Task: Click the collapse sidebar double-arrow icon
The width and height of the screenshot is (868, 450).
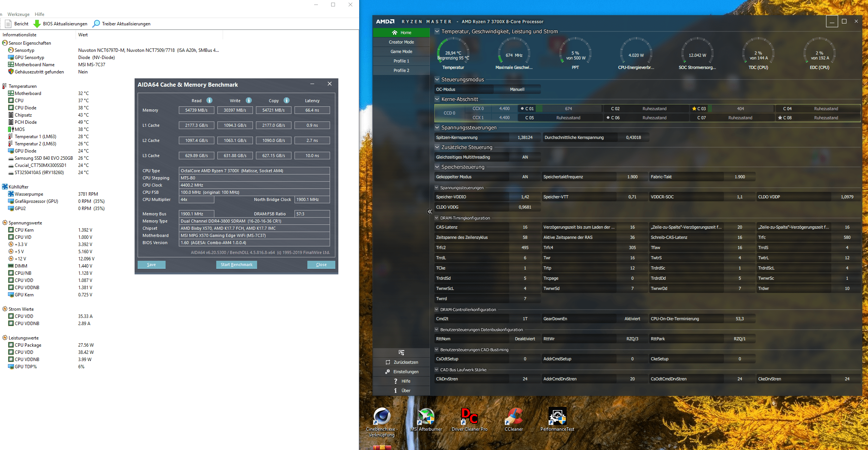Action: click(430, 212)
